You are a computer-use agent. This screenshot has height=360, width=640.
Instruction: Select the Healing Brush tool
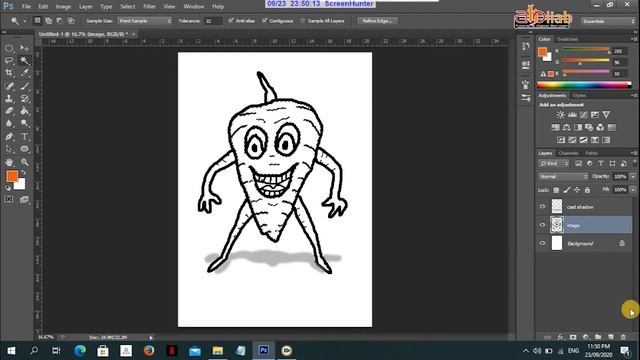pyautogui.click(x=9, y=86)
